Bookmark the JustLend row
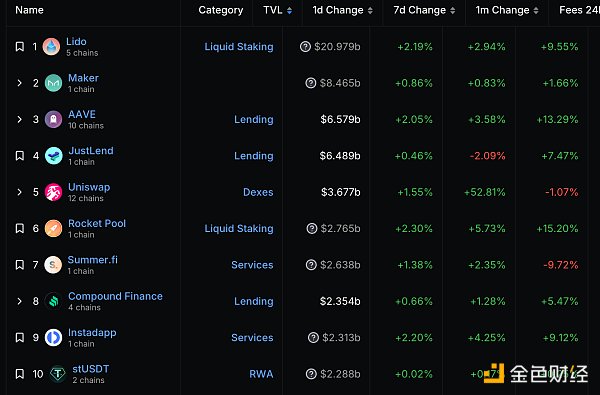The height and width of the screenshot is (395, 600). pos(20,156)
